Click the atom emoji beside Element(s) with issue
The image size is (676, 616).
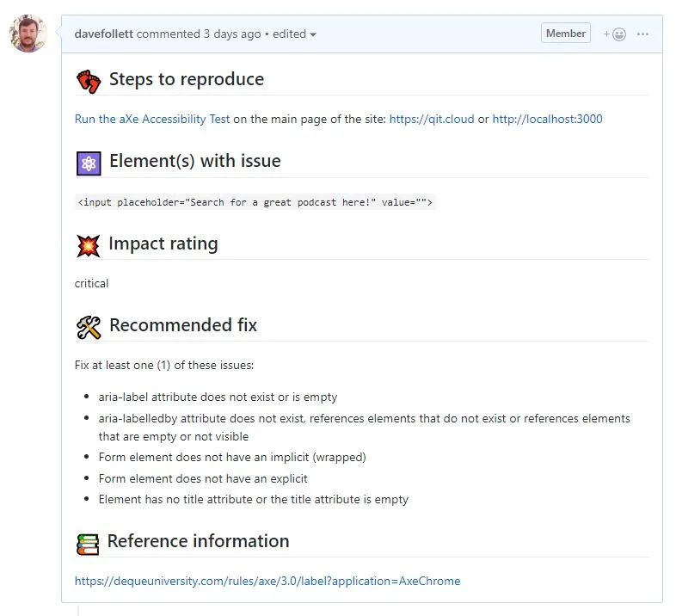tap(88, 163)
